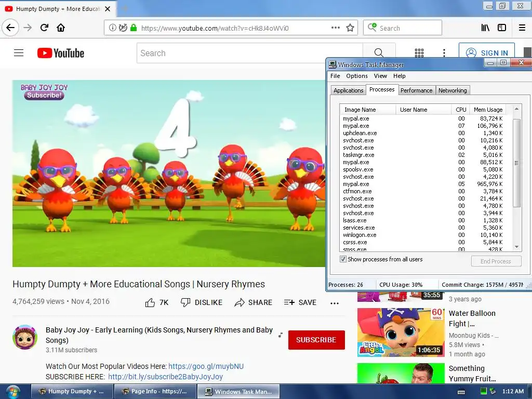The height and width of the screenshot is (399, 532).
Task: Open YouTube settings three-dot menu
Action: (x=444, y=53)
